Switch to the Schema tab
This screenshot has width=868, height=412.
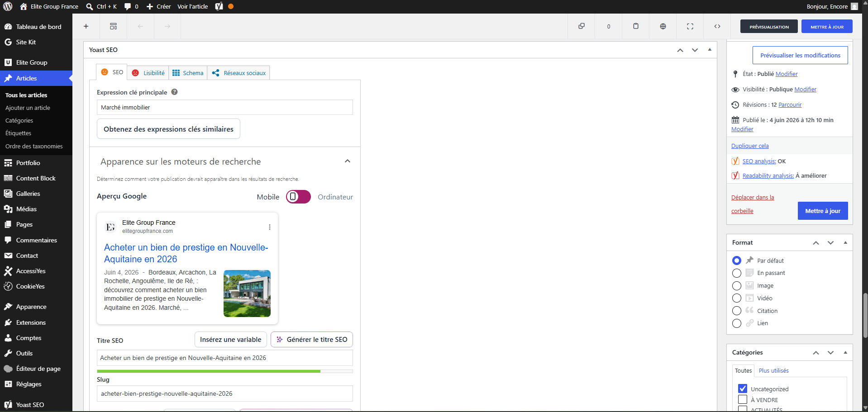tap(188, 73)
